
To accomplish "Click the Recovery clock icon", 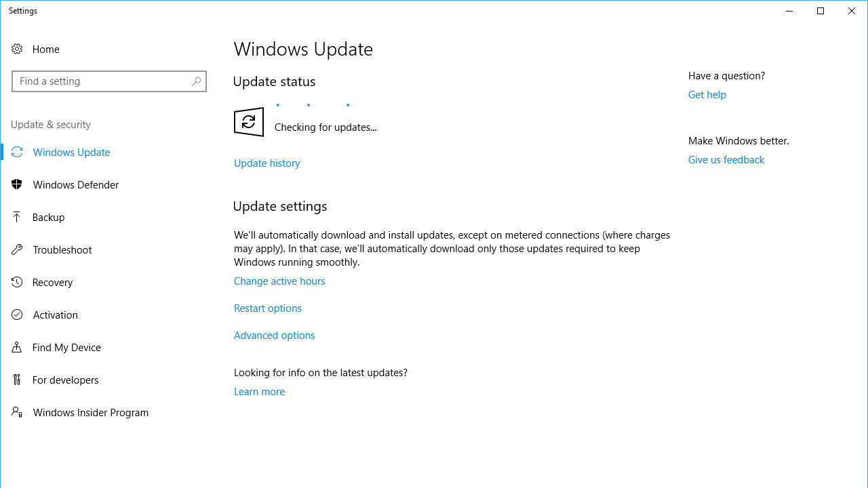I will 17,282.
